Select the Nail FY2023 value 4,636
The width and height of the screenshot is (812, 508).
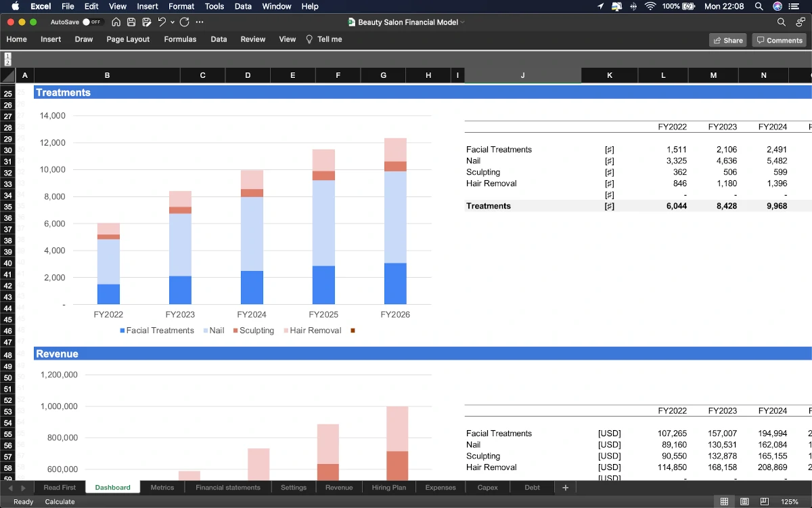click(x=713, y=161)
